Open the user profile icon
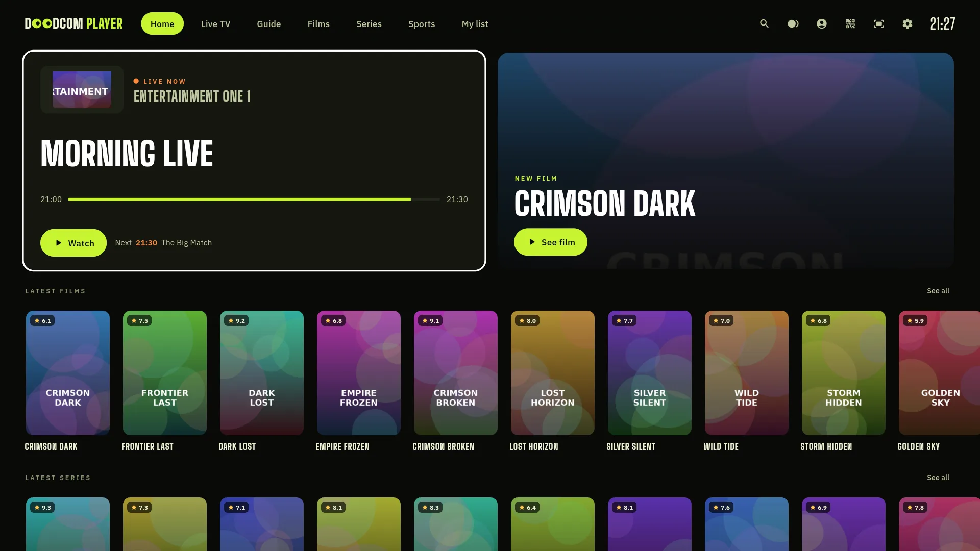The image size is (980, 551). click(821, 23)
